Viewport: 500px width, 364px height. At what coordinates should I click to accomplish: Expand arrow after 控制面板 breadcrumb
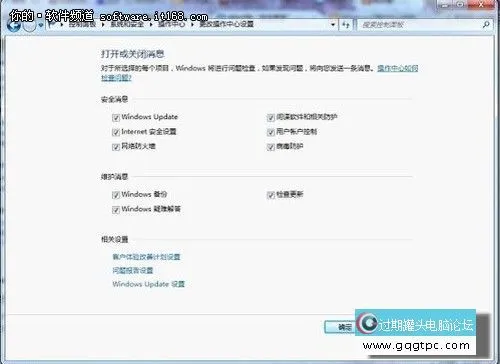[103, 24]
